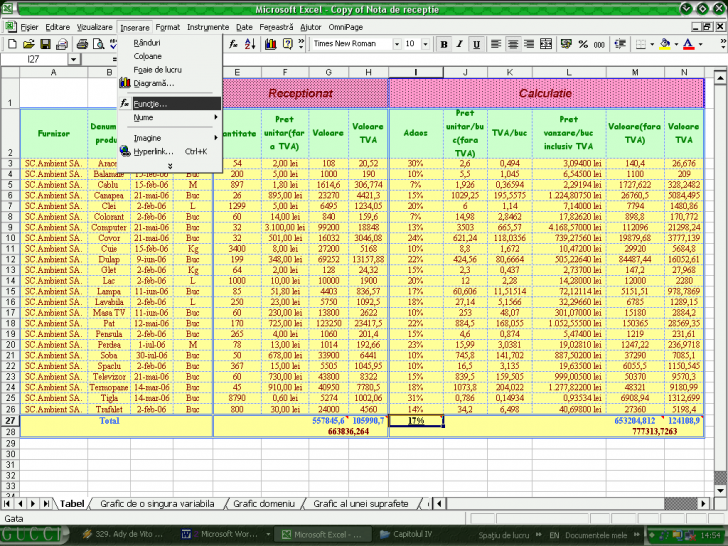Image resolution: width=728 pixels, height=546 pixels.
Task: Toggle Italic formatting
Action: [460, 44]
